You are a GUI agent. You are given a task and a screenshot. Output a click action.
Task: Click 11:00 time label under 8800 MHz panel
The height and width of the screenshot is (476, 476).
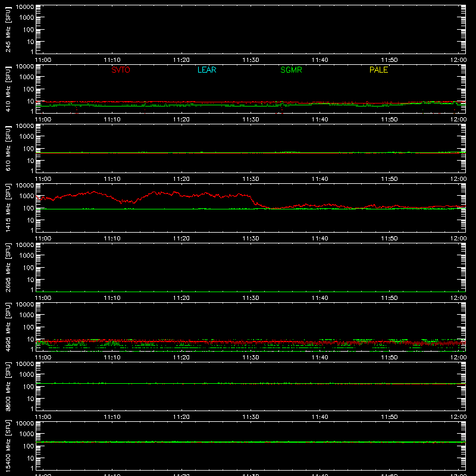(43, 417)
